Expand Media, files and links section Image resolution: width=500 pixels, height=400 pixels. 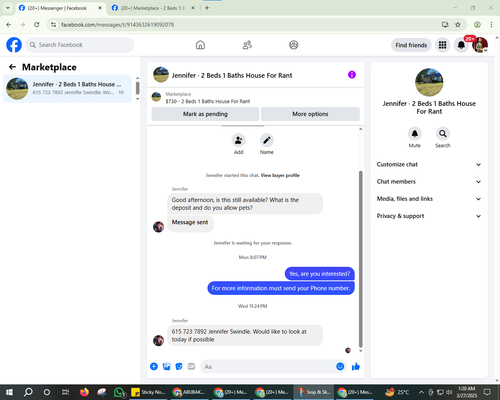click(429, 199)
